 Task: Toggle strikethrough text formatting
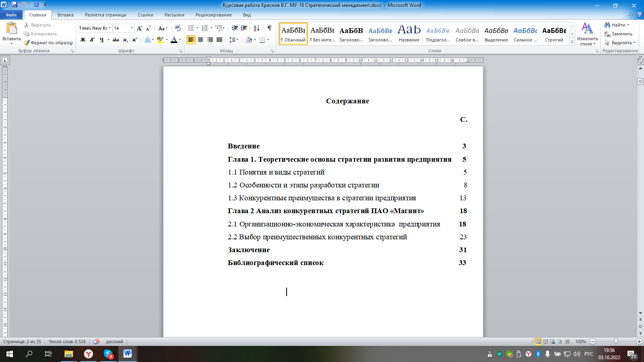pyautogui.click(x=116, y=40)
